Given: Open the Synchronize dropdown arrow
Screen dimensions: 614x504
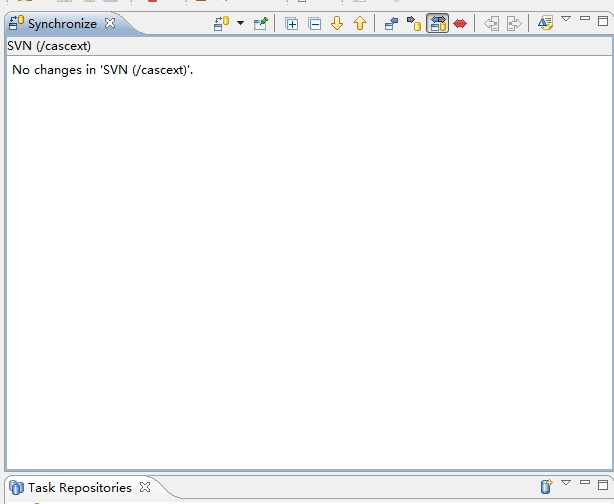Looking at the screenshot, I should click(240, 23).
